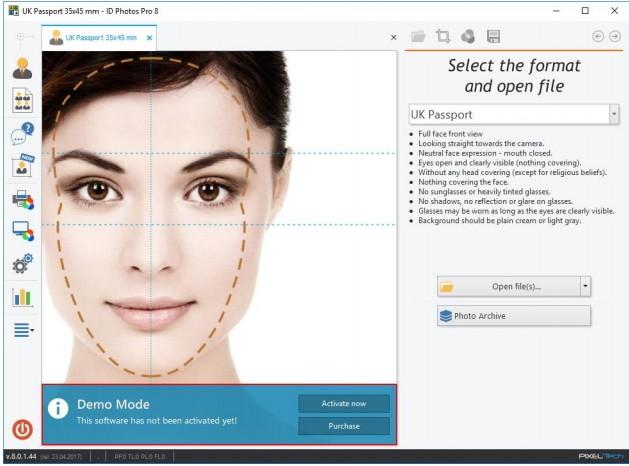Close all tabs with the tab bar X

[x=394, y=37]
